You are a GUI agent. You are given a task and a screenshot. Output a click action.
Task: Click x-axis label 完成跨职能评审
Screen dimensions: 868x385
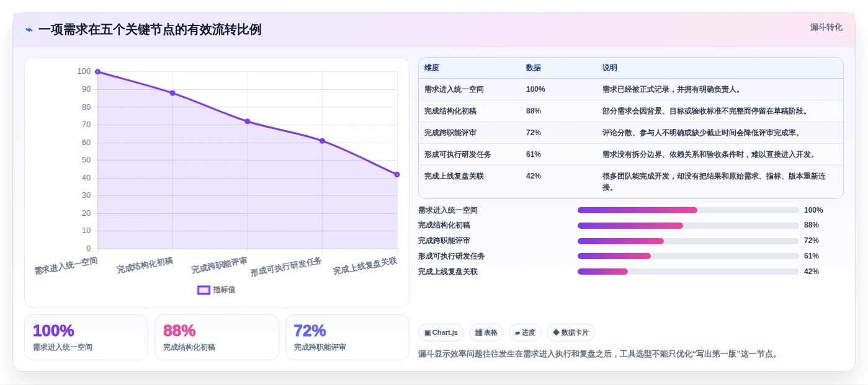[x=219, y=265]
